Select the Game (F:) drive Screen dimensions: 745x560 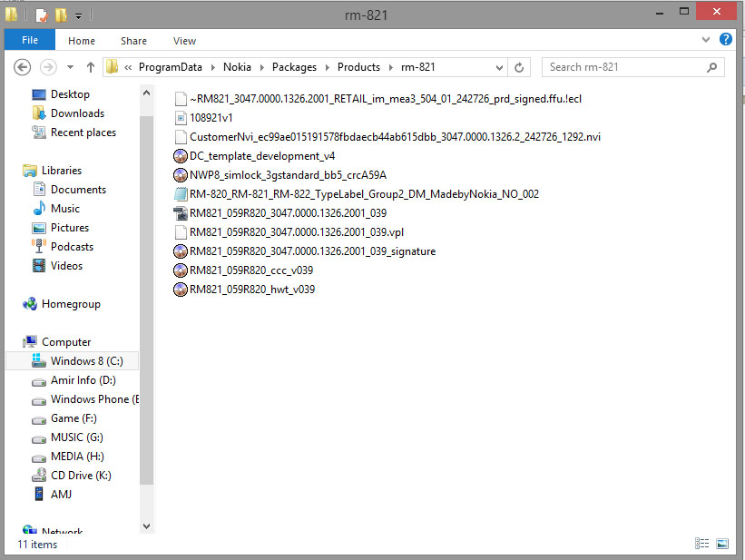[x=74, y=418]
